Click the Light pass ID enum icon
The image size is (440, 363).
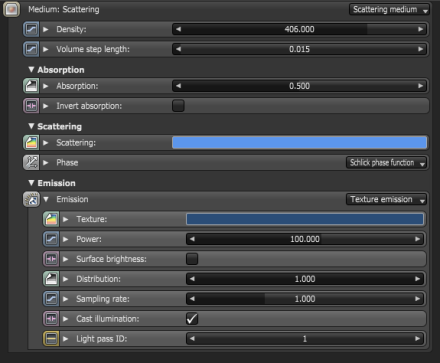51,339
